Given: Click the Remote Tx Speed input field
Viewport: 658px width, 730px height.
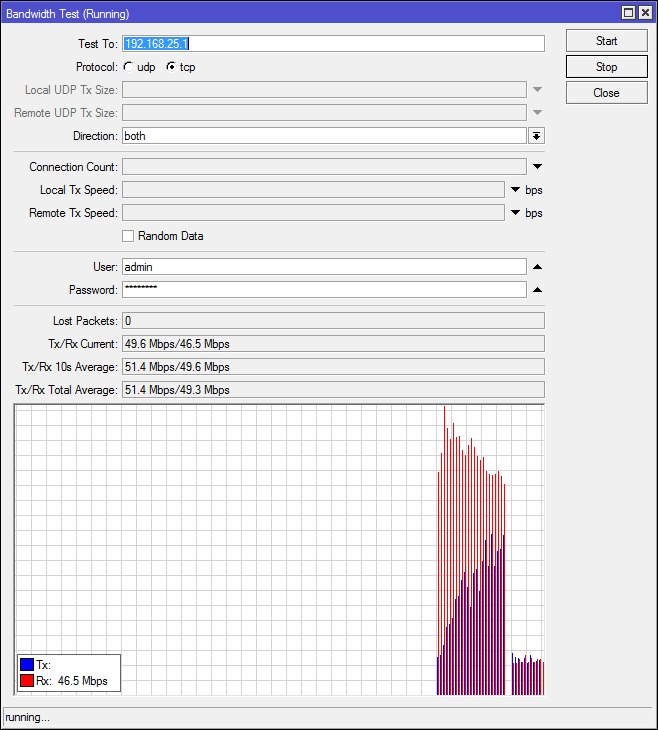Looking at the screenshot, I should [x=313, y=213].
